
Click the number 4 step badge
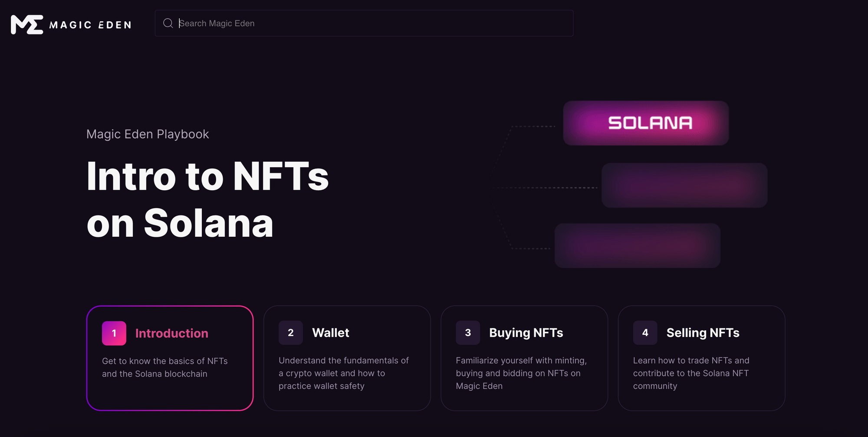(x=645, y=333)
